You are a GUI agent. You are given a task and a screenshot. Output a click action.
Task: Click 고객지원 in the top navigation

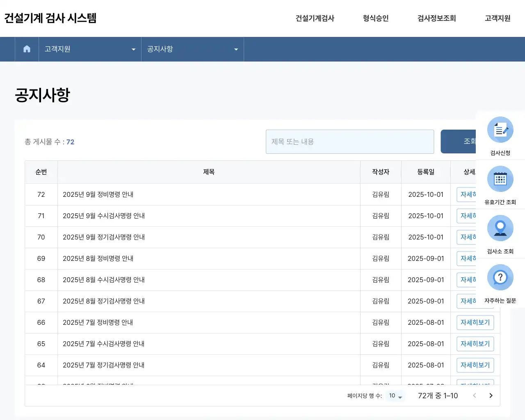point(497,18)
